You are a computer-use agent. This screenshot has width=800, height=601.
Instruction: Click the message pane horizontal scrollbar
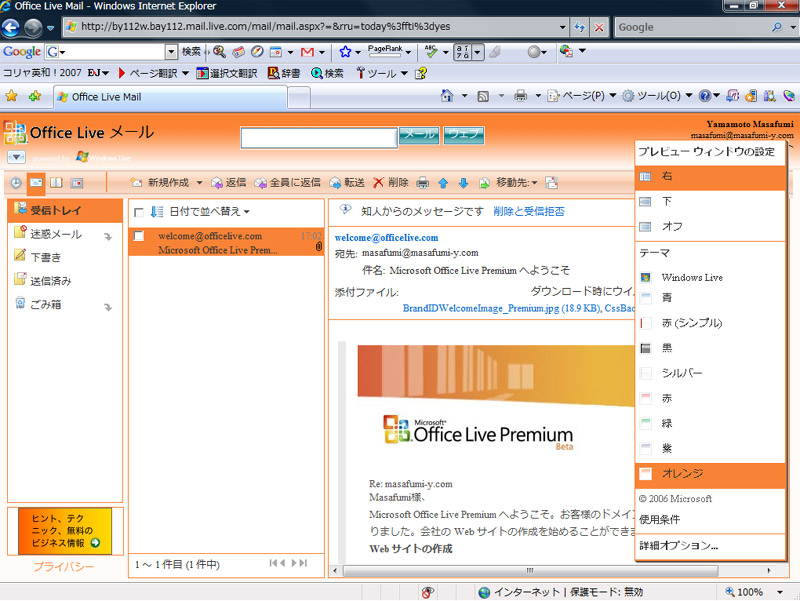coord(531,570)
